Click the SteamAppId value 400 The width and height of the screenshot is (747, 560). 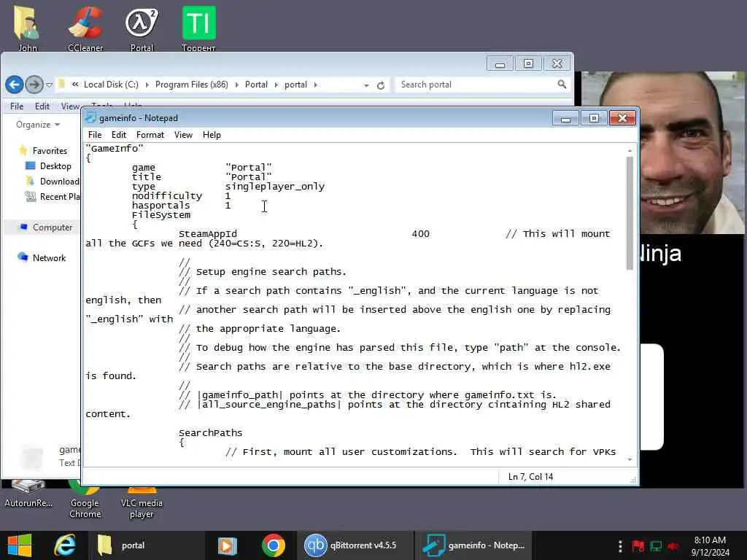point(420,234)
